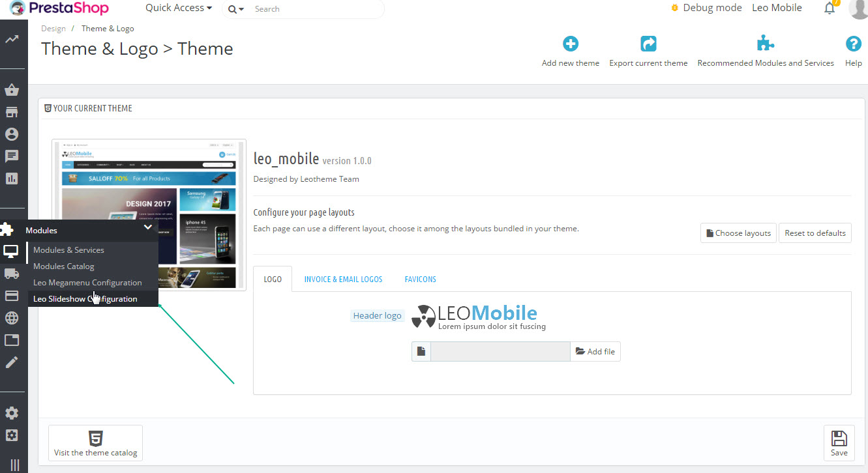This screenshot has height=473, width=868.
Task: Open the user avatar in top-right
Action: [x=858, y=8]
